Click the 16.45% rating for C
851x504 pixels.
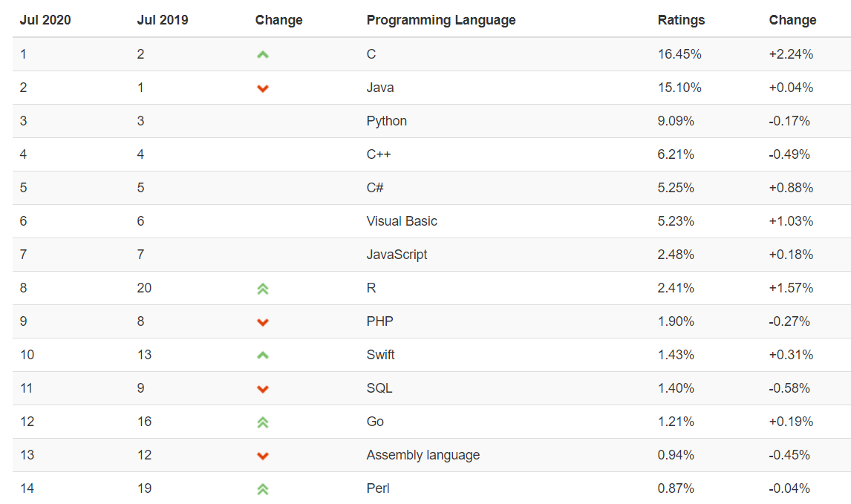[679, 54]
